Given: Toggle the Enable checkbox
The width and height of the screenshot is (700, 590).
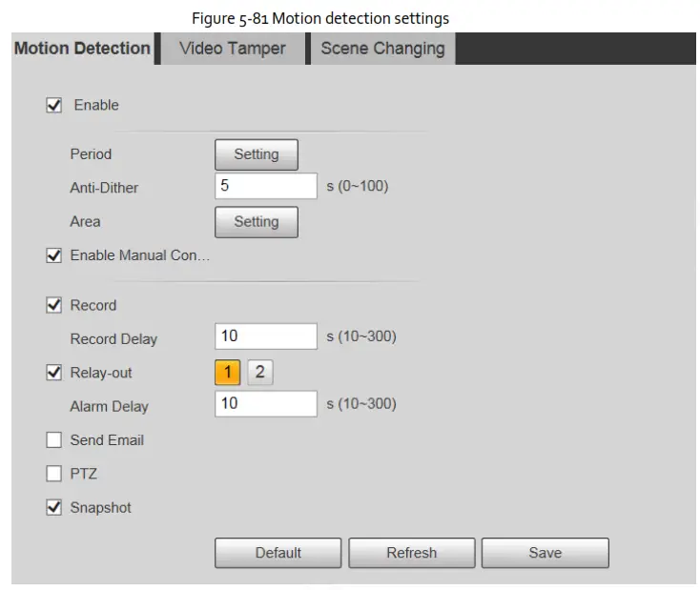Looking at the screenshot, I should (x=54, y=106).
